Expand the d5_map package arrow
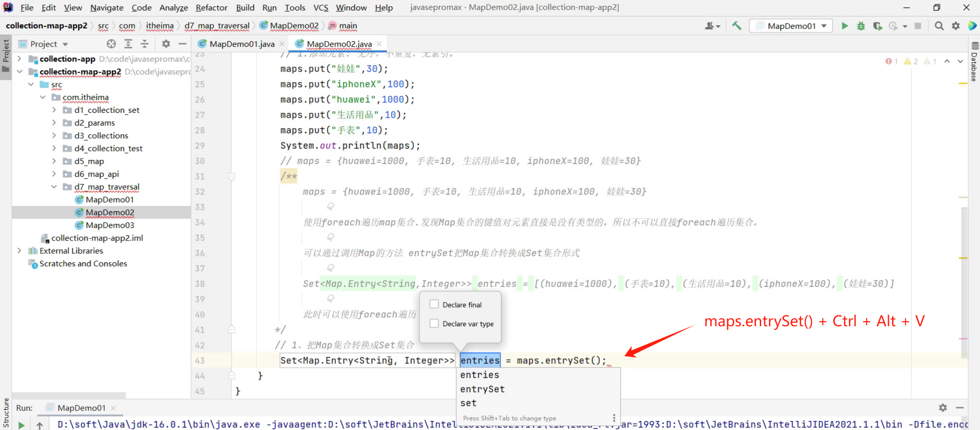980x430 pixels. pyautogui.click(x=54, y=161)
